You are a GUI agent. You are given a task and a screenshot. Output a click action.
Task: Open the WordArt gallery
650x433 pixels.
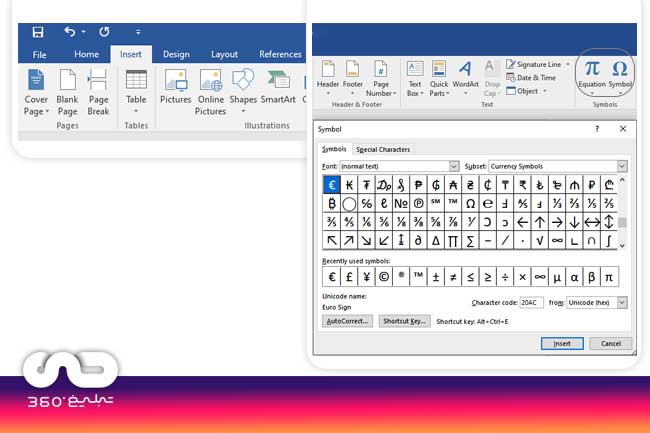click(x=466, y=78)
